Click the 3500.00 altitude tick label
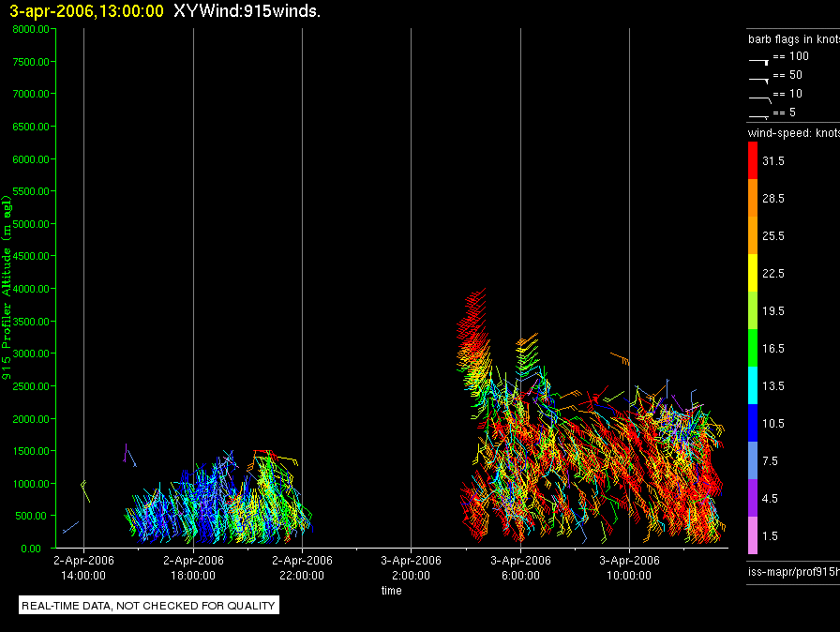Viewport: 840px width, 632px height. 31,322
